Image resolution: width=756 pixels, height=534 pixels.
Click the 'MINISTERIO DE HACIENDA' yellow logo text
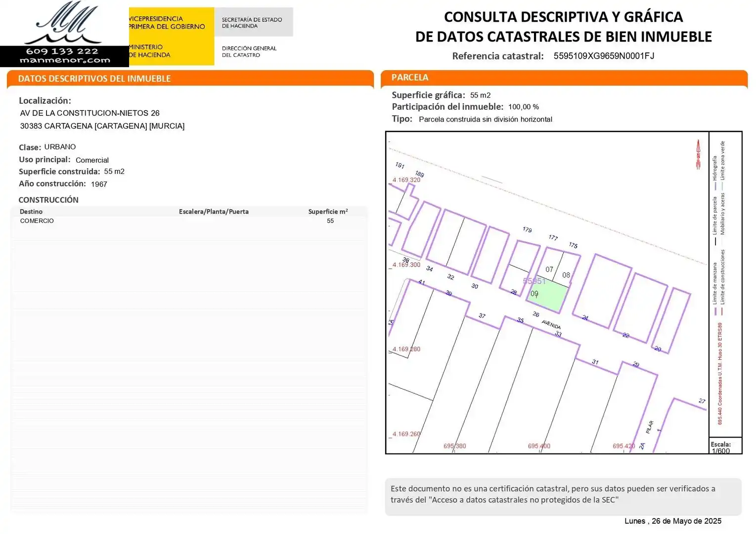(149, 51)
